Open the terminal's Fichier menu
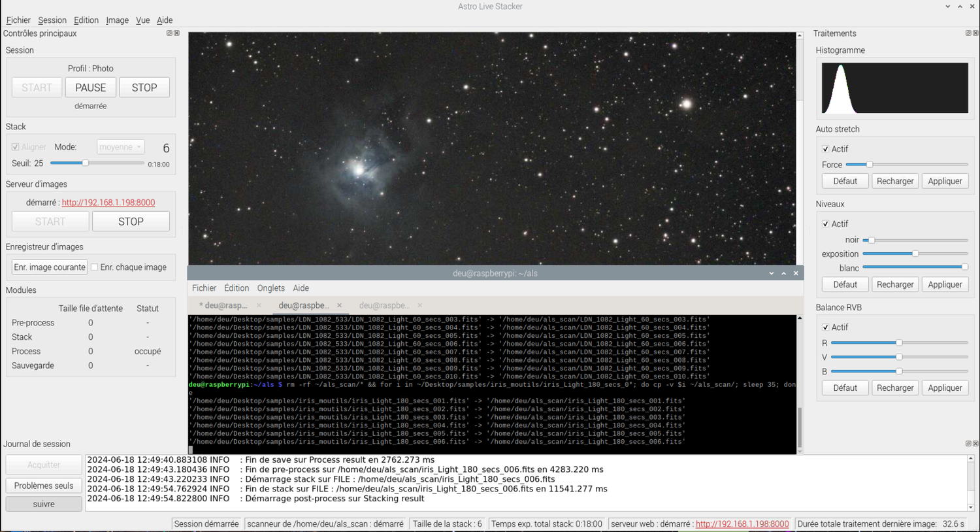Screen dimensions: 980x532 point(204,288)
